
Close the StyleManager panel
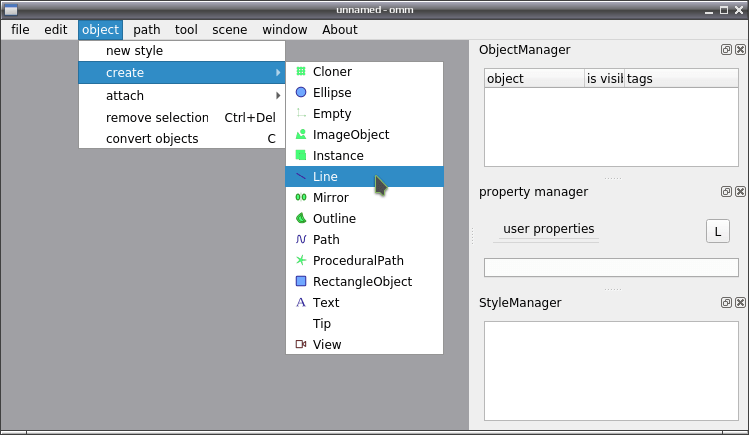740,303
